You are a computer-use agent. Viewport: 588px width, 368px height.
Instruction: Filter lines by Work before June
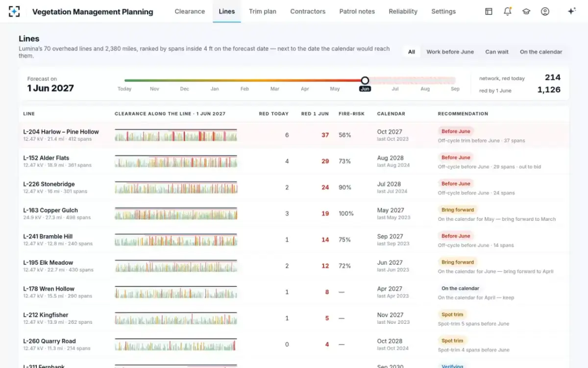click(450, 52)
